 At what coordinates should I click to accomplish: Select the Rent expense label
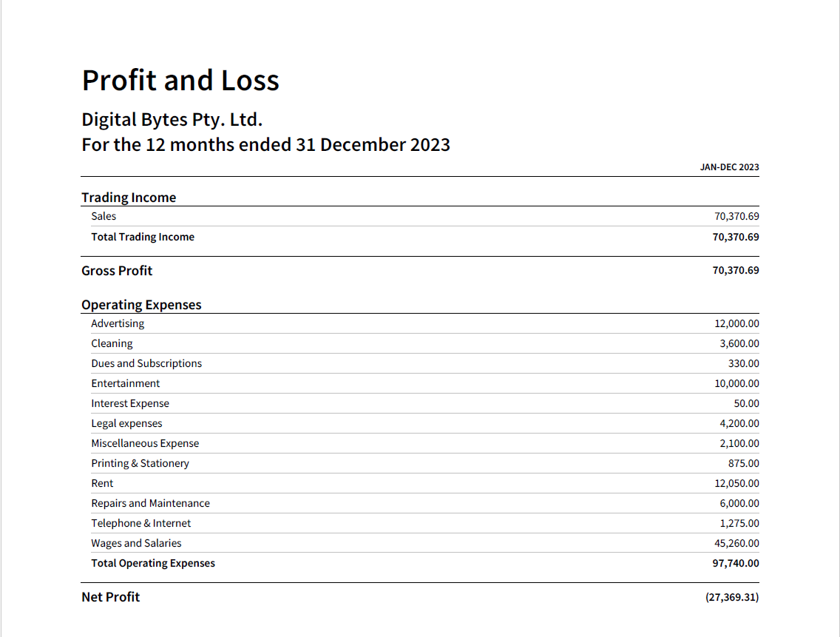pos(102,483)
